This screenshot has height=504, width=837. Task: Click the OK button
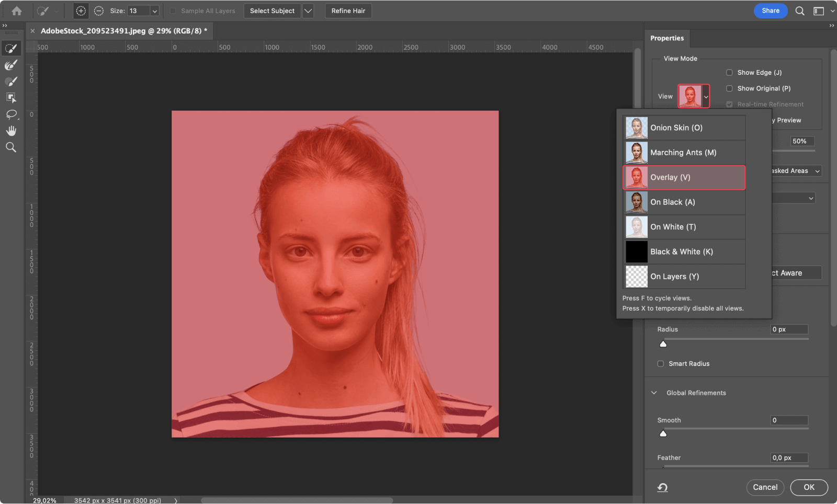pos(809,487)
